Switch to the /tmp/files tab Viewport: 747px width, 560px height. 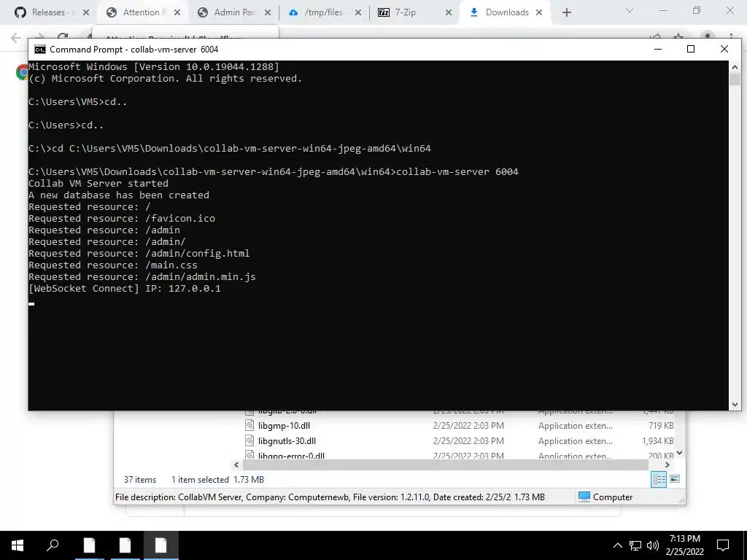[324, 12]
